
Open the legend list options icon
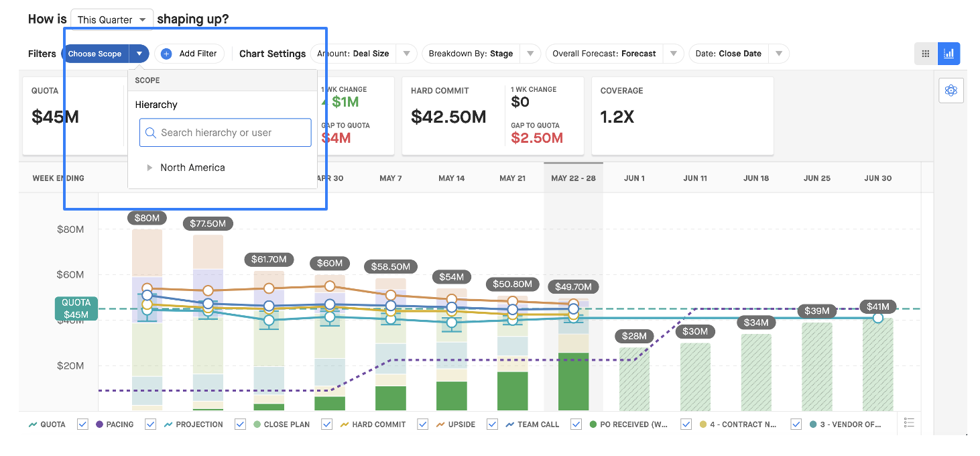point(909,422)
